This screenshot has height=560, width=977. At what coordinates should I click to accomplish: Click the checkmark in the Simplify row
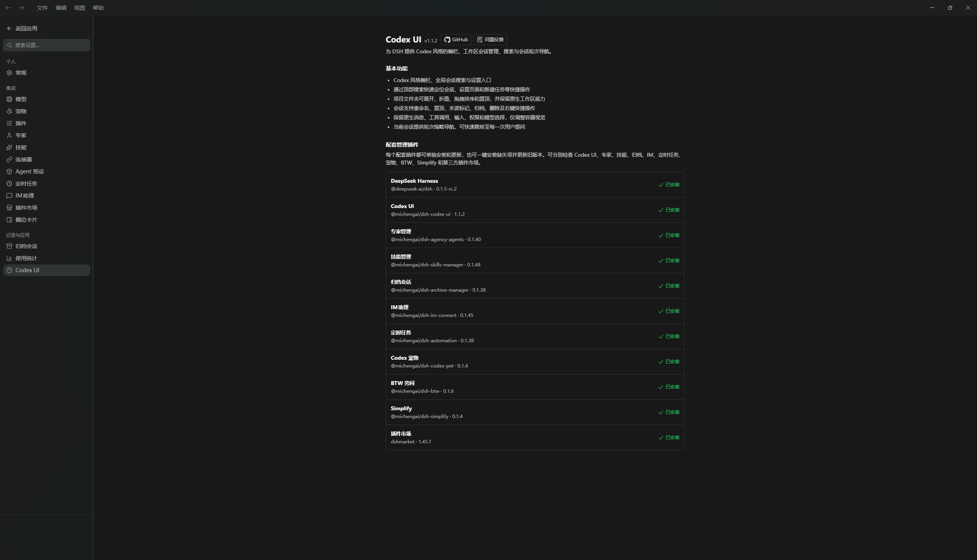point(660,413)
